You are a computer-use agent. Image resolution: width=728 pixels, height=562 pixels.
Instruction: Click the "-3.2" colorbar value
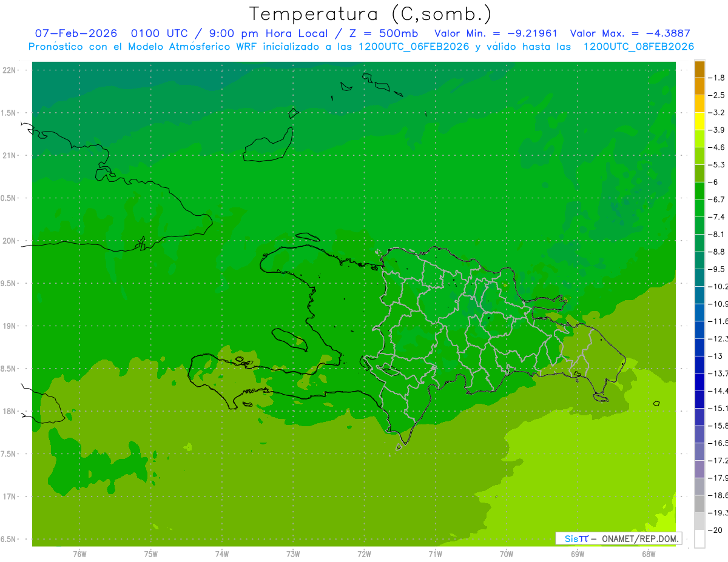[x=716, y=112]
